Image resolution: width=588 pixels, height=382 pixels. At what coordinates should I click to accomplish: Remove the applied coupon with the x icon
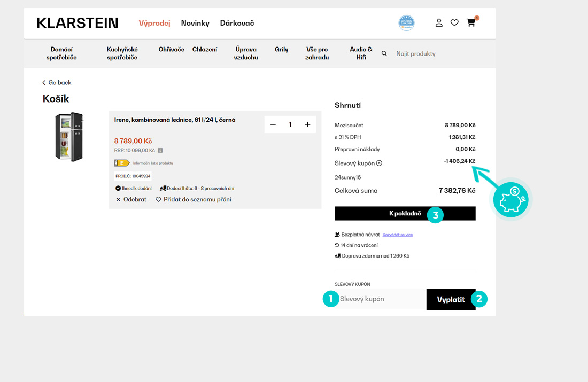[x=379, y=163]
